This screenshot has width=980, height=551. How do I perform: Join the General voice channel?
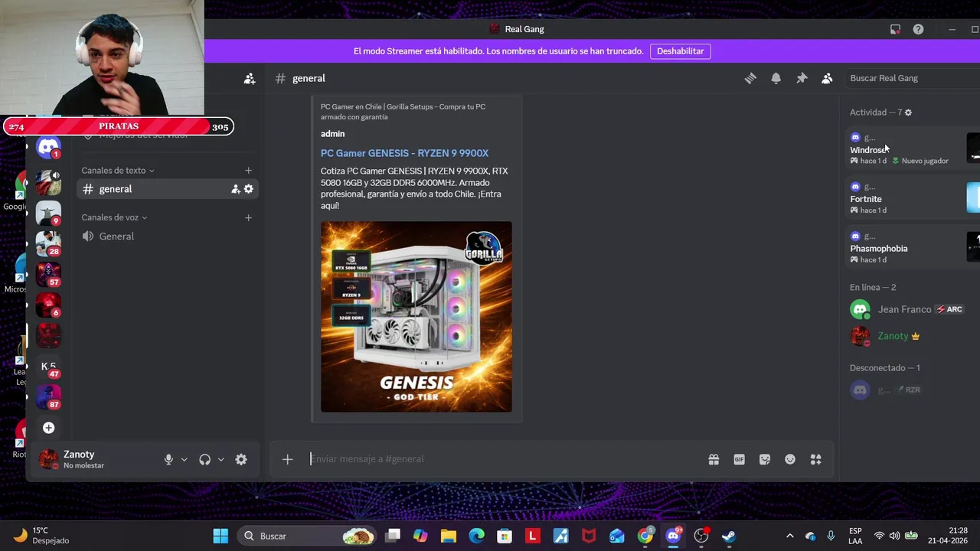pos(167,236)
